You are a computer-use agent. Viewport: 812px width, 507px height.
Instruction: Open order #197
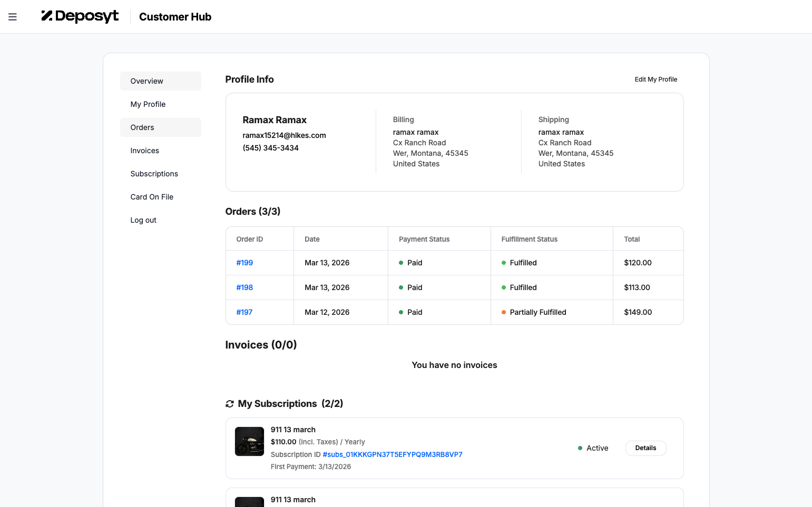(x=244, y=312)
